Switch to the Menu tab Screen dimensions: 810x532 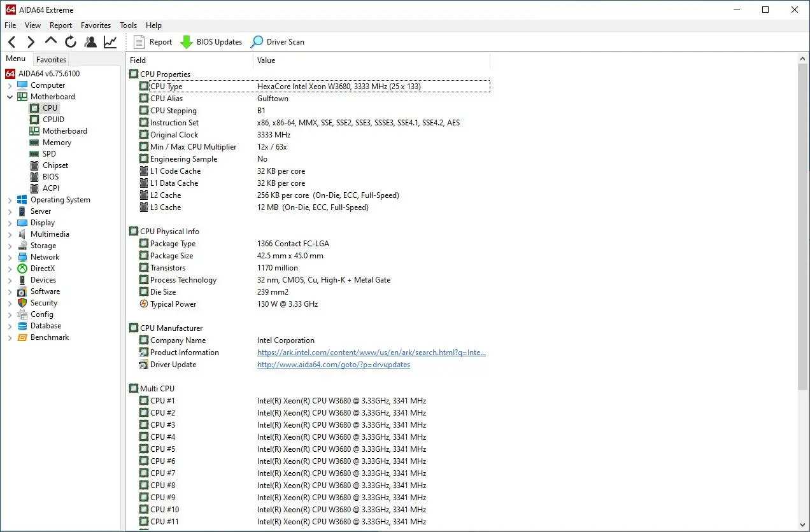pyautogui.click(x=16, y=59)
